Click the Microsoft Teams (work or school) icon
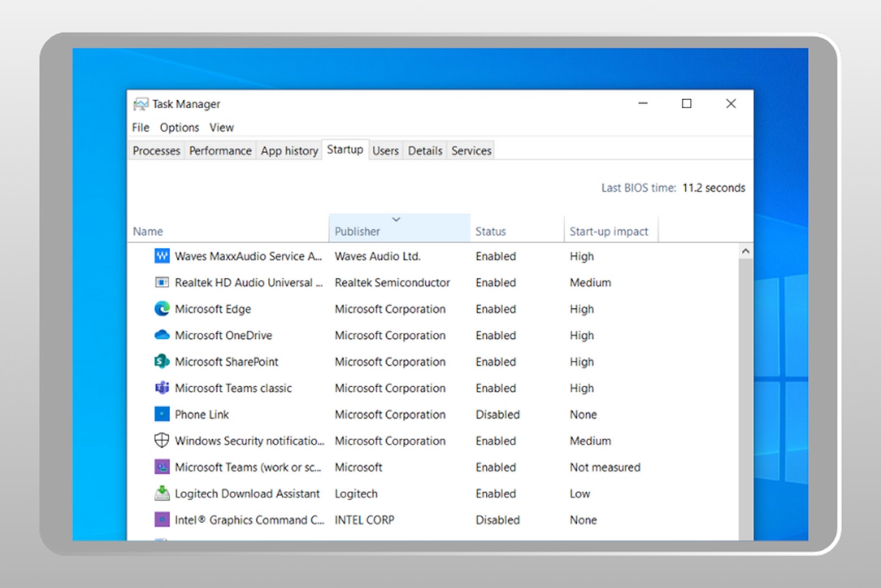This screenshot has height=588, width=881. pyautogui.click(x=162, y=467)
